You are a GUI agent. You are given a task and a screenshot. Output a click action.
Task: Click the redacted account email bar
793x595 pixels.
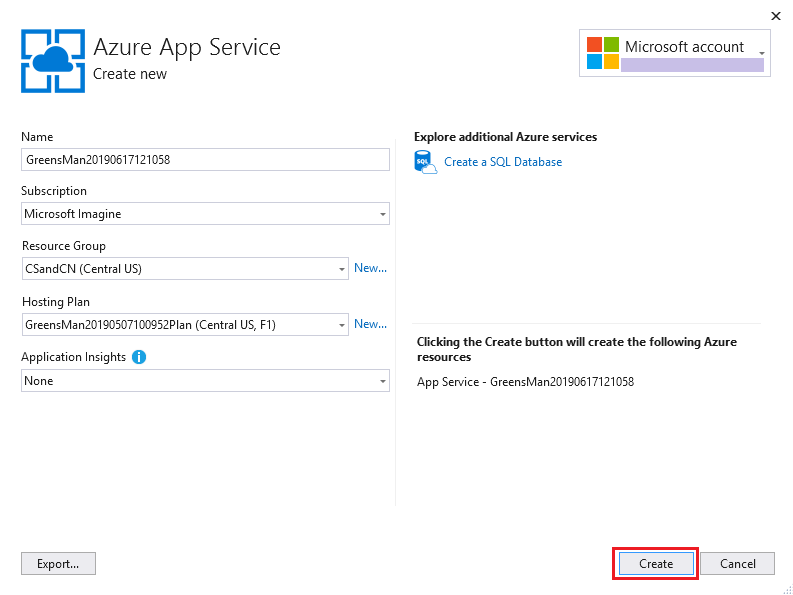click(692, 65)
